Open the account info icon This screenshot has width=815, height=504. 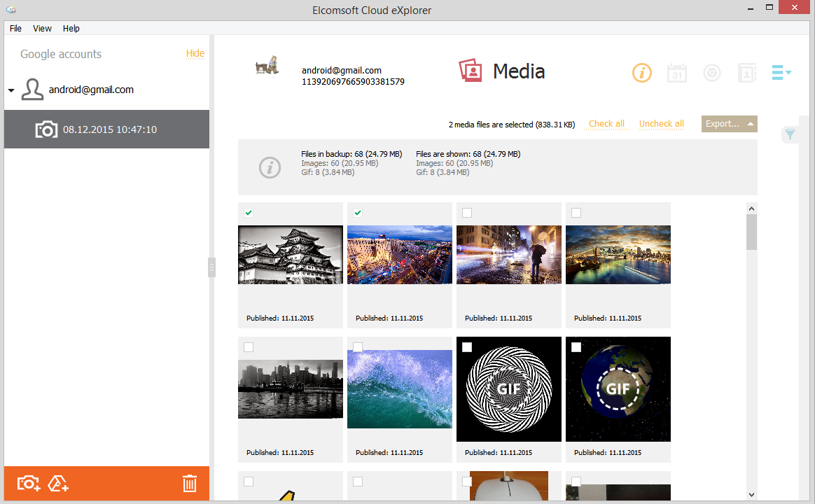[x=642, y=73]
